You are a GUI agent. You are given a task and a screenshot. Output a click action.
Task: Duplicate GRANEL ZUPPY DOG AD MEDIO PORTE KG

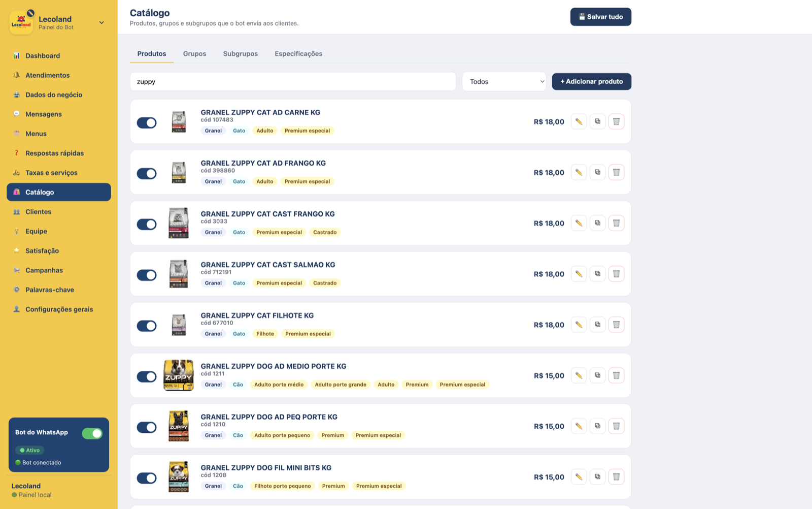pyautogui.click(x=597, y=375)
